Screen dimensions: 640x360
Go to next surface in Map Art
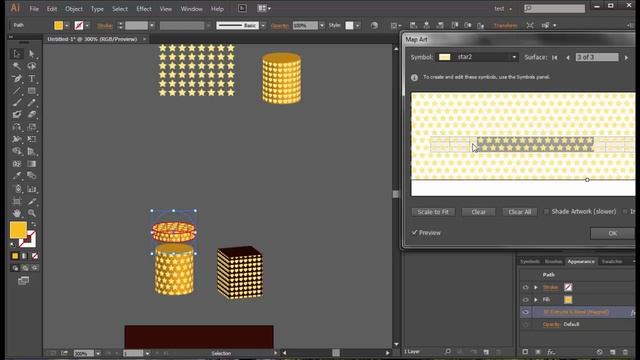[x=627, y=58]
